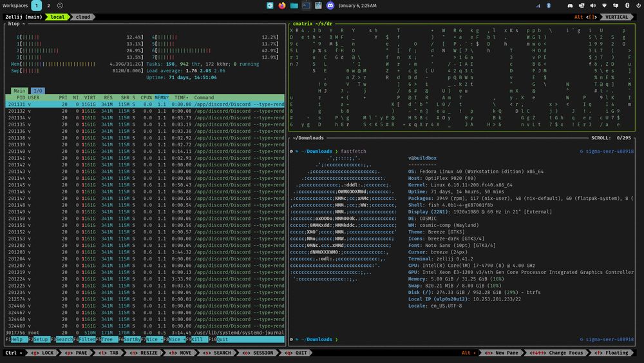Sort by the RES column header
This screenshot has height=363, width=644.
[x=108, y=97]
